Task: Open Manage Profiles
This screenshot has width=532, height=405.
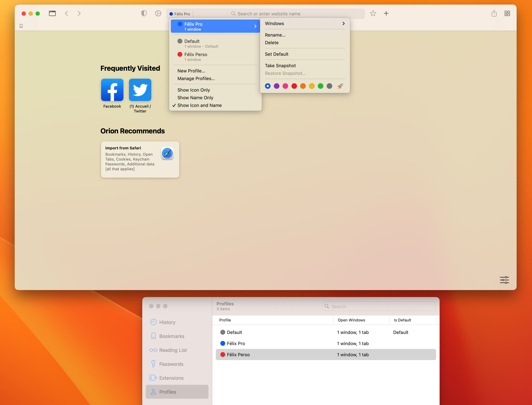Action: click(196, 79)
